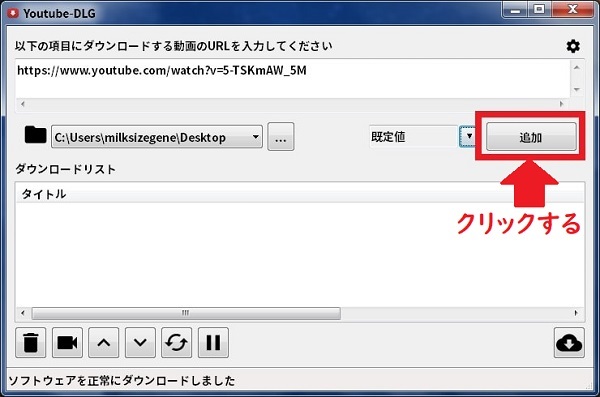Browse folders with the ... button
The image size is (600, 397).
pyautogui.click(x=280, y=137)
